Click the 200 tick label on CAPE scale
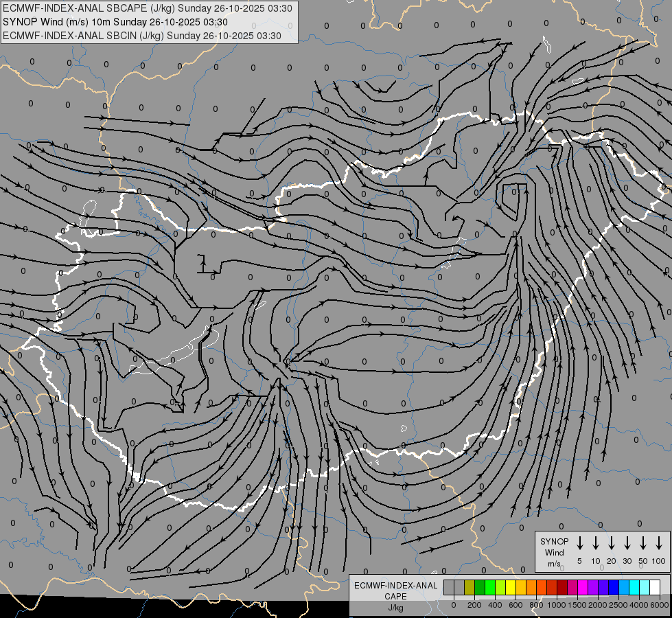This screenshot has height=618, width=672. tap(474, 605)
